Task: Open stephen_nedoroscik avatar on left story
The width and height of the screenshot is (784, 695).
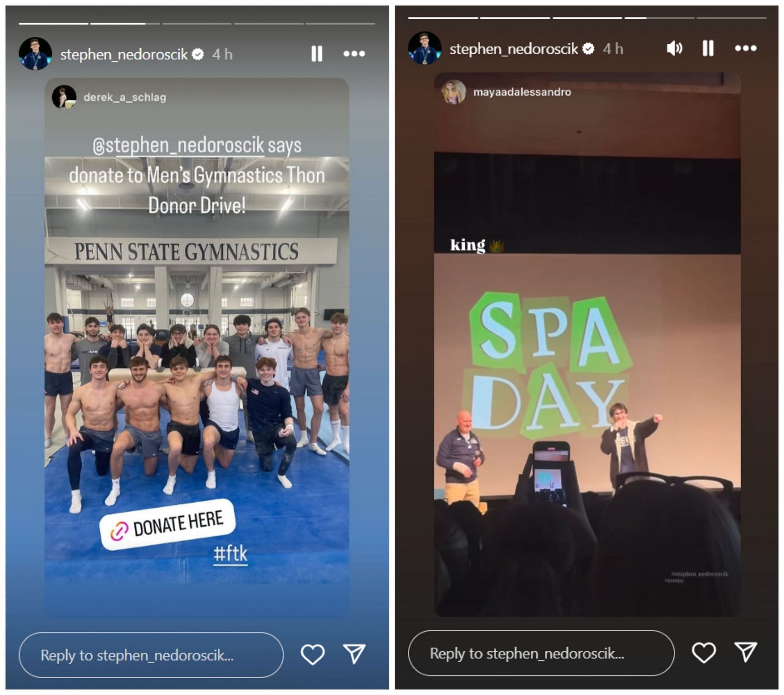Action: [35, 54]
